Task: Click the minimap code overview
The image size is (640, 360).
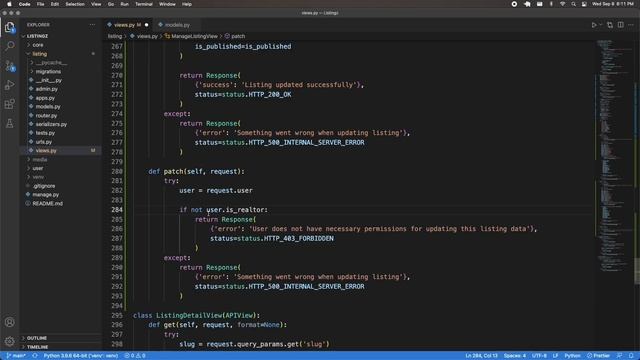Action: (x=614, y=155)
